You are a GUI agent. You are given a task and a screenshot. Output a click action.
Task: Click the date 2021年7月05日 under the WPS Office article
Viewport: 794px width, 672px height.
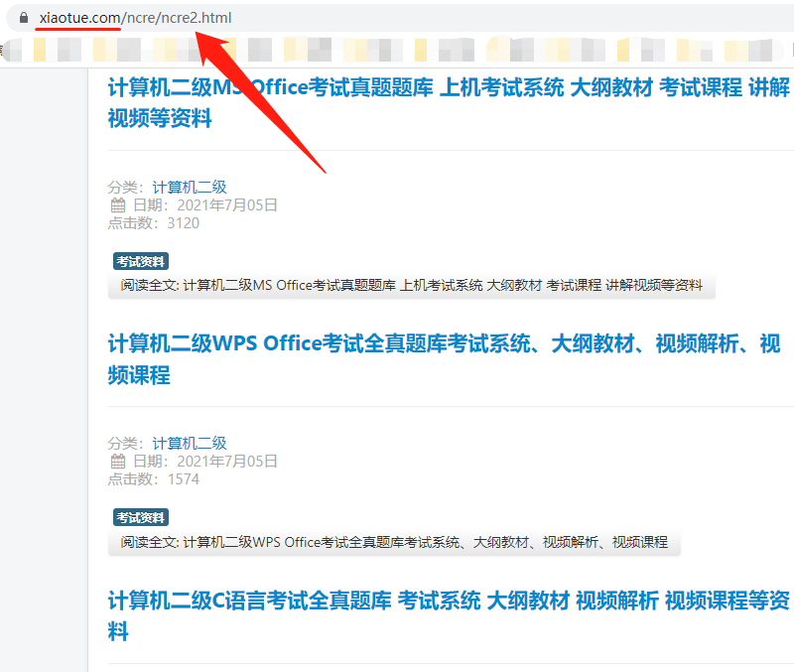tap(227, 462)
